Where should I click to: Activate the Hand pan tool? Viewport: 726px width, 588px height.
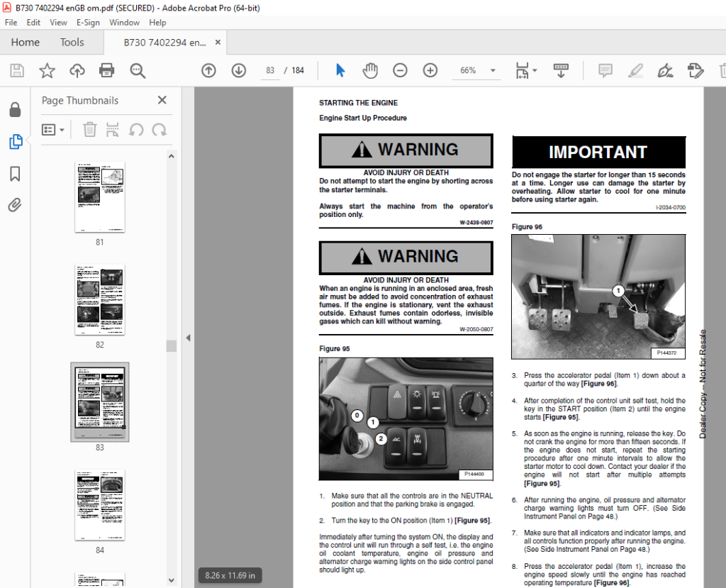(x=370, y=70)
